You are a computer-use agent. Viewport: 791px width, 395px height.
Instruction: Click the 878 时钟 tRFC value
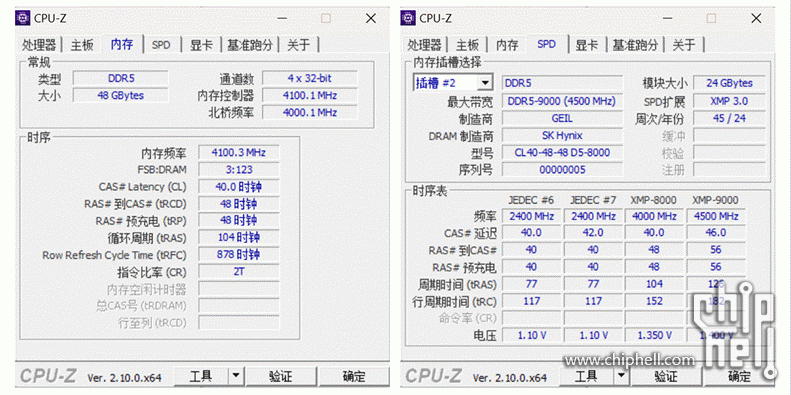click(239, 255)
